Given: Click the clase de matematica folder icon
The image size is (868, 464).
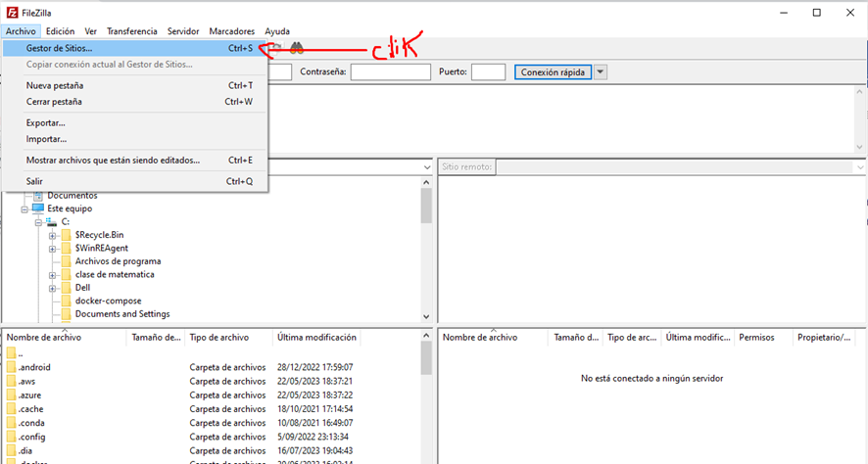Looking at the screenshot, I should coord(66,275).
